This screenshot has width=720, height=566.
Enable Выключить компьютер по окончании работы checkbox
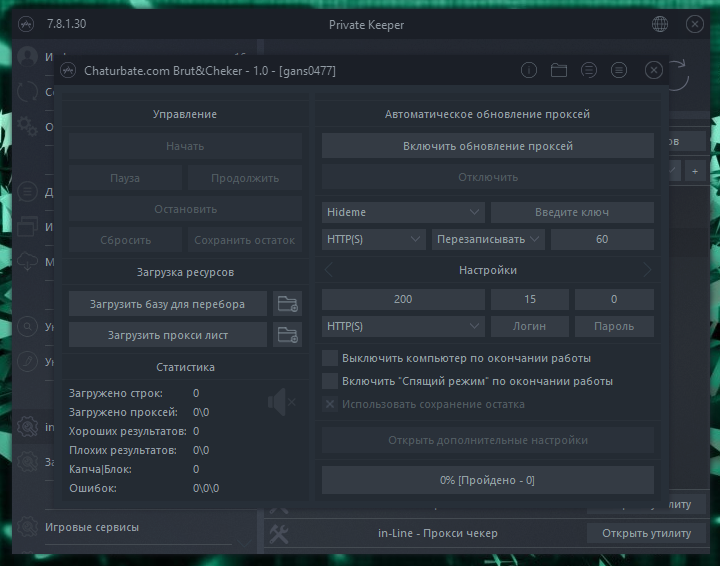(x=330, y=357)
